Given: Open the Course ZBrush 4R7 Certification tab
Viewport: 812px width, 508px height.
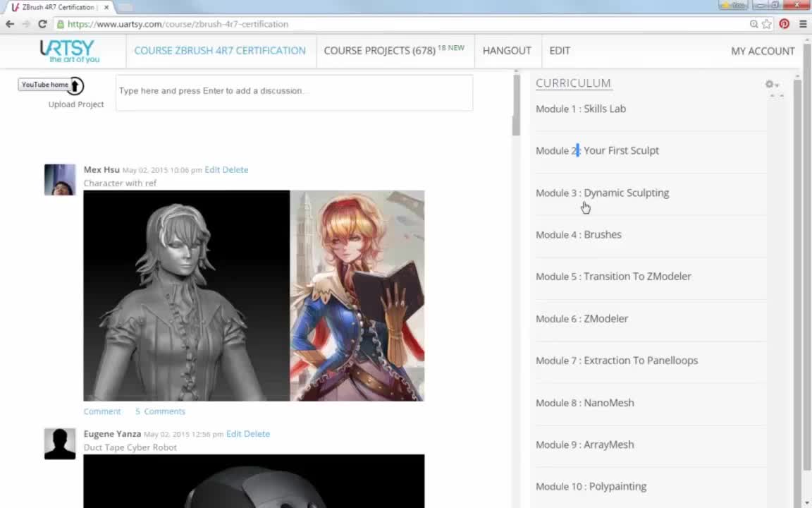Looking at the screenshot, I should 220,51.
